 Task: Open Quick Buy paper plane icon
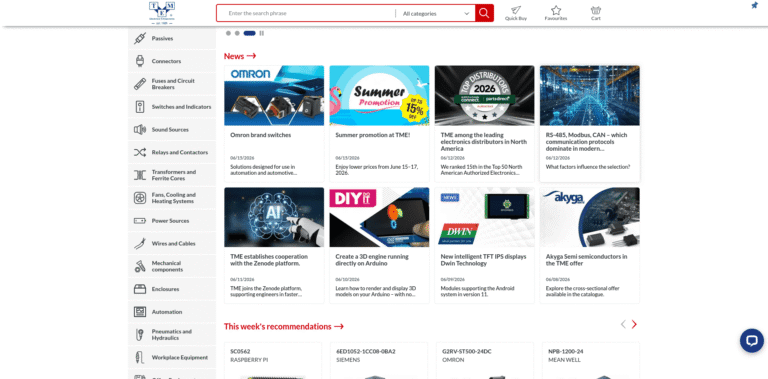tap(516, 10)
